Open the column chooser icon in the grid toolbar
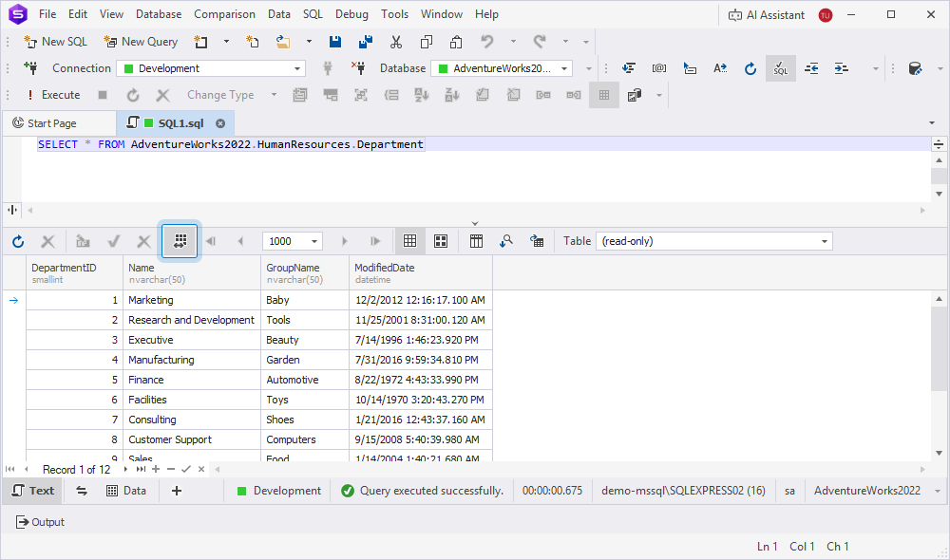This screenshot has height=560, width=950. pyautogui.click(x=477, y=241)
